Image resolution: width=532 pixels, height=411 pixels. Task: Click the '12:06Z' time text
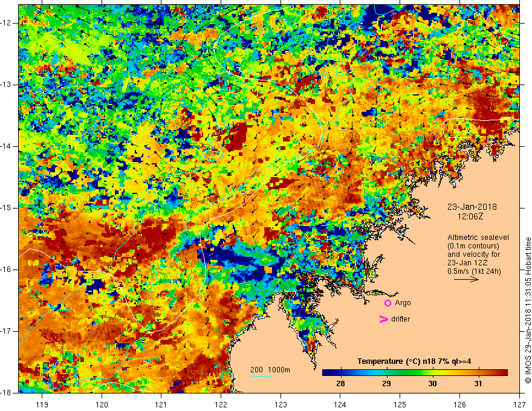tap(470, 216)
